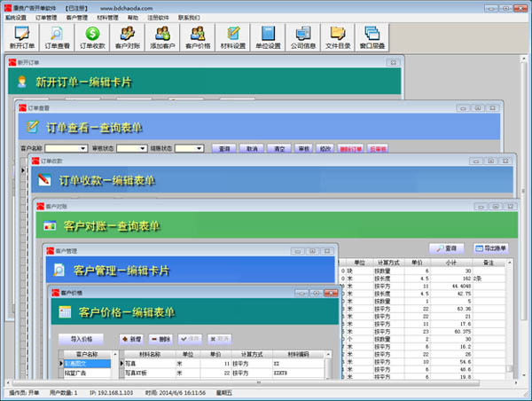532x401 pixels.
Task: Expand 客户名称 dropdown in 订单查看 window
Action: [x=82, y=148]
